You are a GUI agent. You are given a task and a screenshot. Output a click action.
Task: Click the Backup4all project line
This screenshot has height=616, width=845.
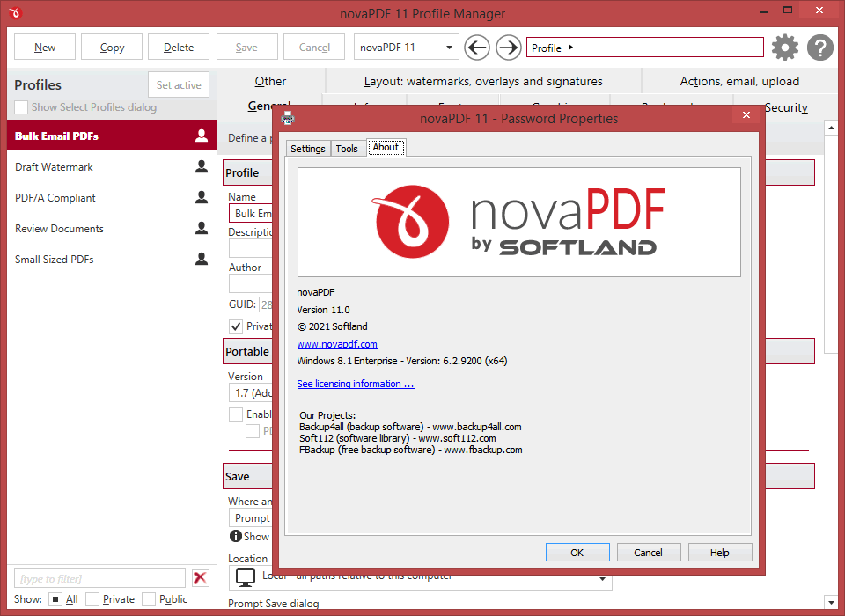[x=410, y=427]
